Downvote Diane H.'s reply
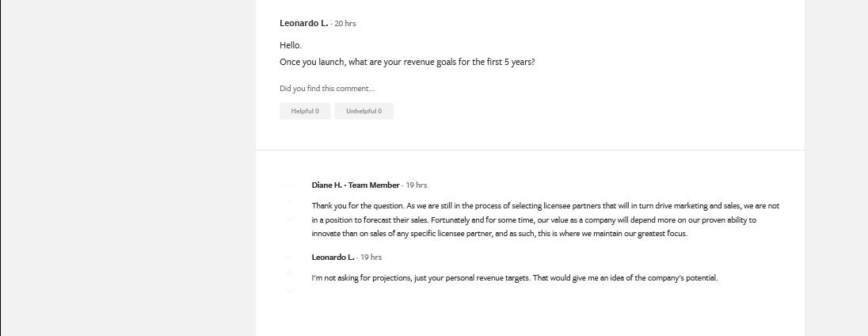Image resolution: width=868 pixels, height=336 pixels. pyautogui.click(x=288, y=218)
